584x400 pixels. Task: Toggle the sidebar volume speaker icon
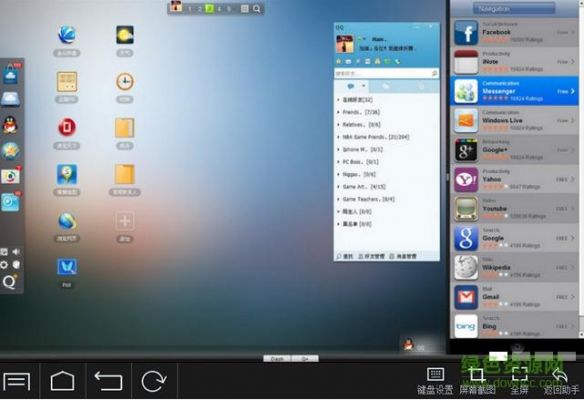(16, 252)
